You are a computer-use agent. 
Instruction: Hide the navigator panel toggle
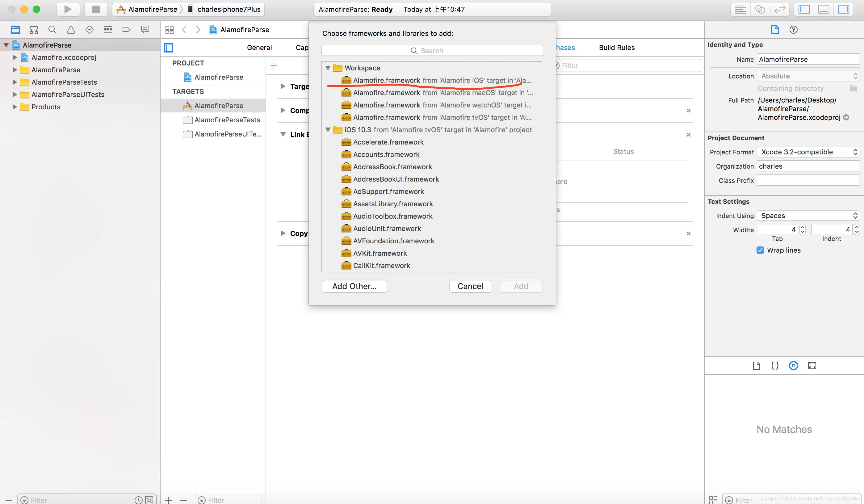(804, 9)
